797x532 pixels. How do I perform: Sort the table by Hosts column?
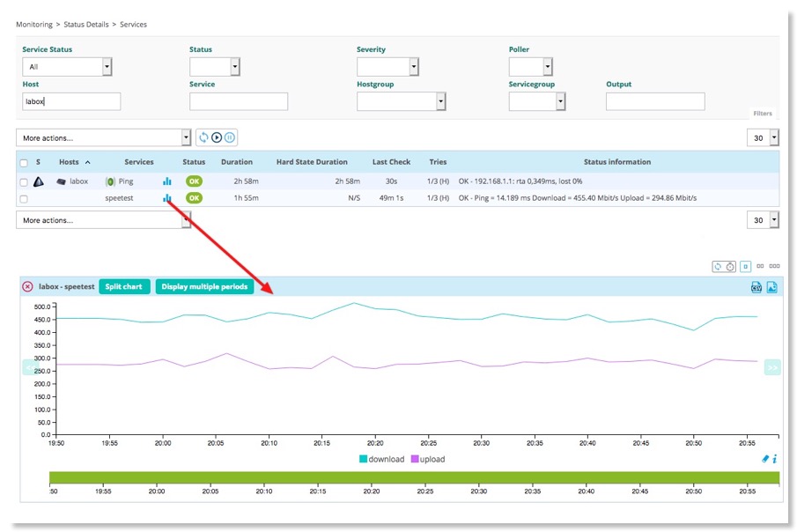click(x=69, y=162)
